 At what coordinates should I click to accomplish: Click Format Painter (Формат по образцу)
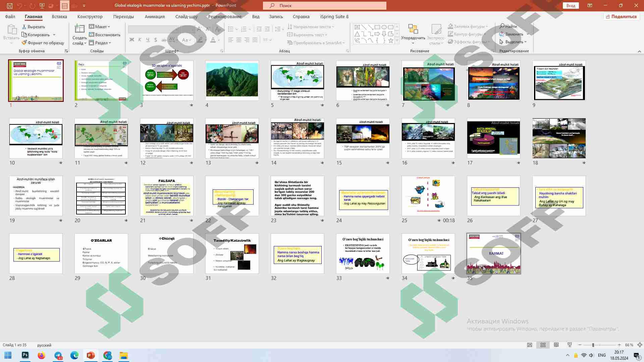[x=43, y=43]
